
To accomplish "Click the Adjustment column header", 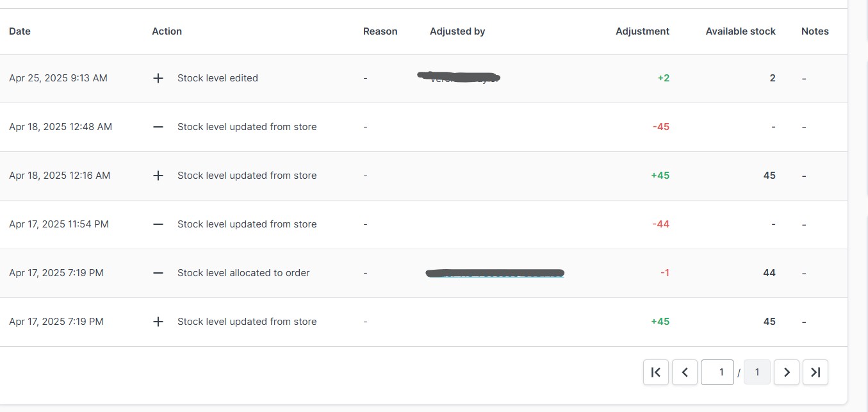I will coord(642,31).
